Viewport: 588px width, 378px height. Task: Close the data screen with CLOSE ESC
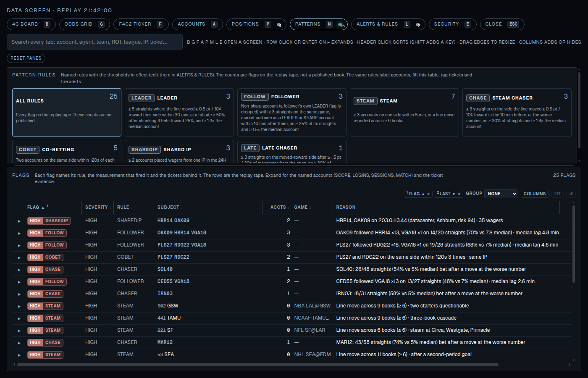pyautogui.click(x=502, y=24)
